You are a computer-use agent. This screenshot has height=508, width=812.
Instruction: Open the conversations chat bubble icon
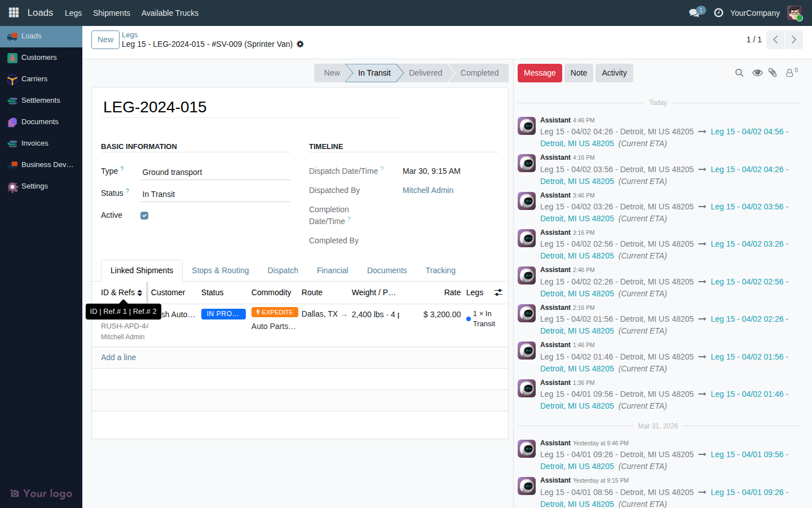(695, 12)
